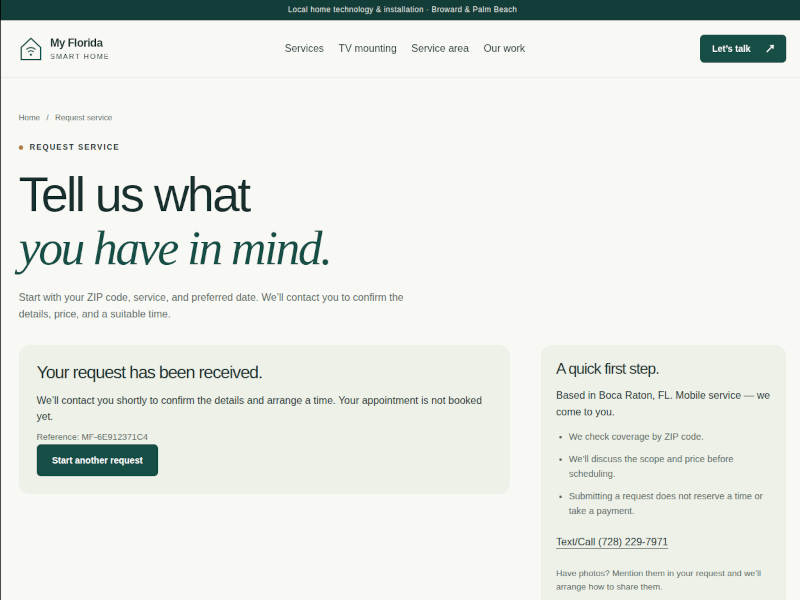Click the Home breadcrumb link

tap(29, 117)
